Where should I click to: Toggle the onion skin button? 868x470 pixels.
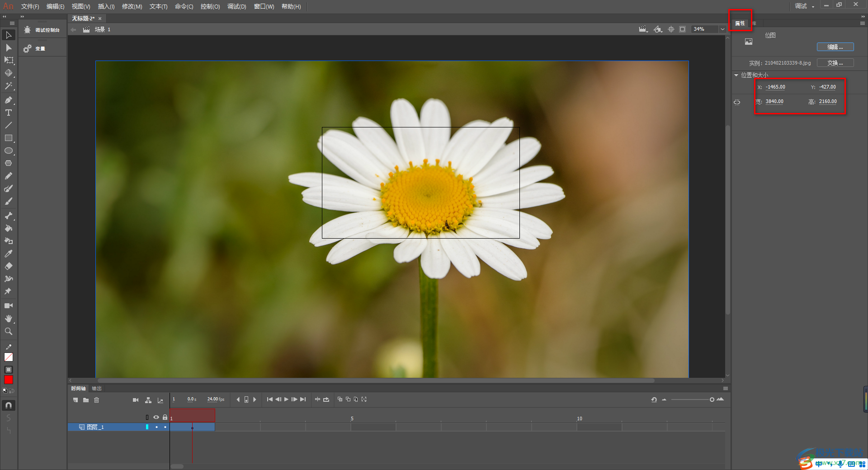[x=340, y=399]
